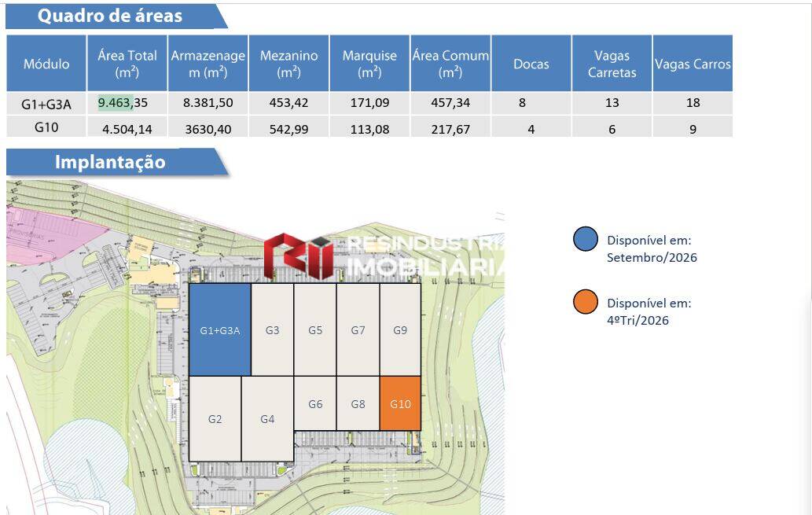Click the cell value 113,08
Image resolution: width=812 pixels, height=515 pixels.
369,129
